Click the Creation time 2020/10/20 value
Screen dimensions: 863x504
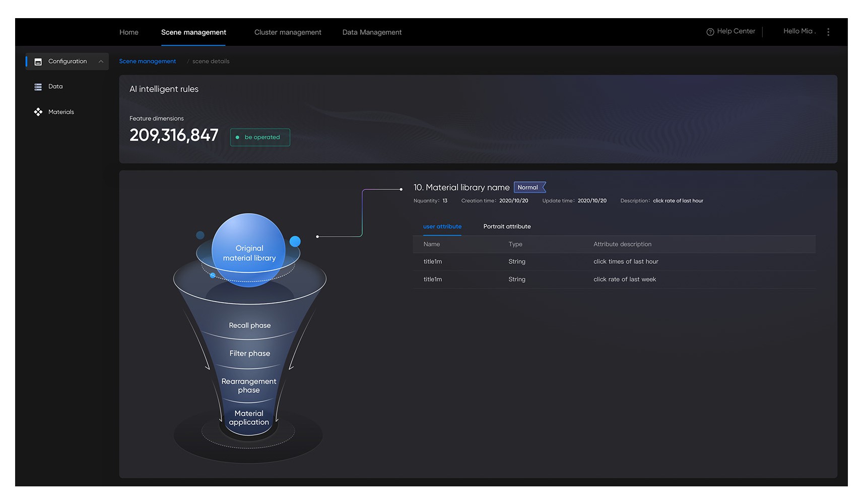[514, 201]
